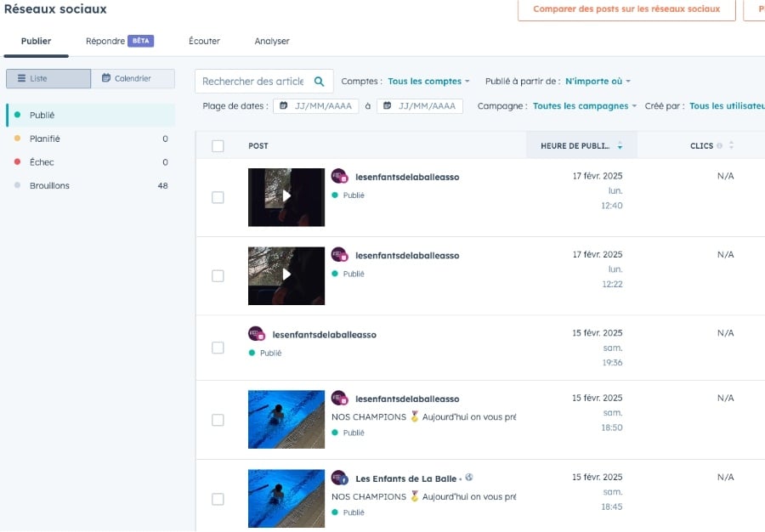Viewport: 765px width, 532px height.
Task: Click the start date JJ/MM/AAAA field
Action: [x=315, y=106]
